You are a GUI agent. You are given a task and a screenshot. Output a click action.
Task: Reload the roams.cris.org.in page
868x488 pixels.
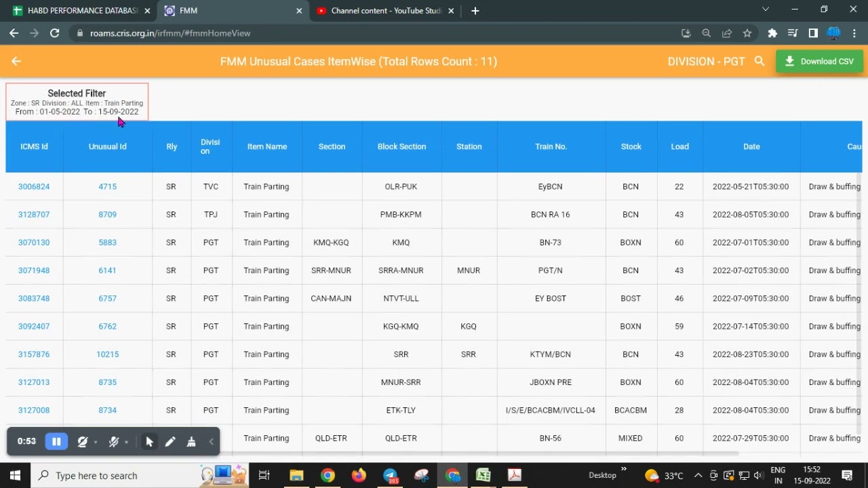tap(55, 33)
